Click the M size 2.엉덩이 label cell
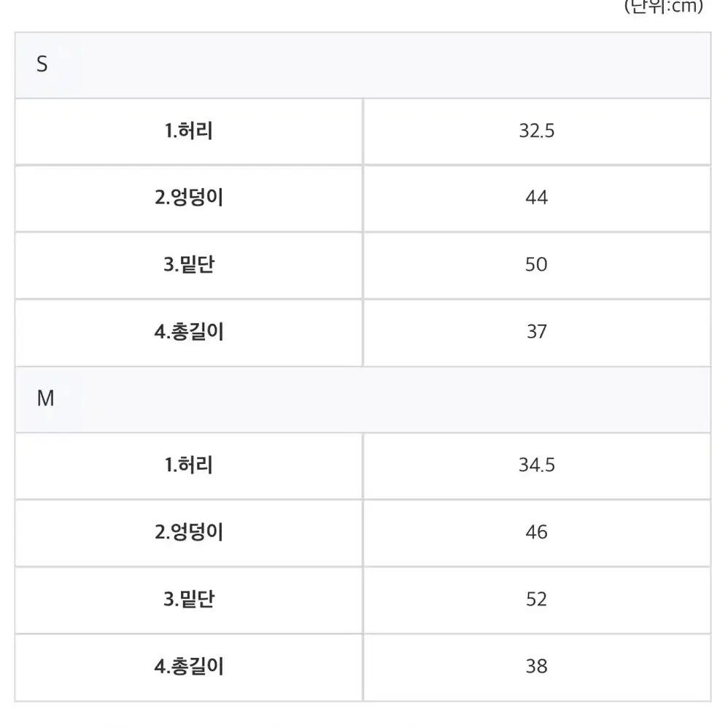The width and height of the screenshot is (728, 728). 189,533
